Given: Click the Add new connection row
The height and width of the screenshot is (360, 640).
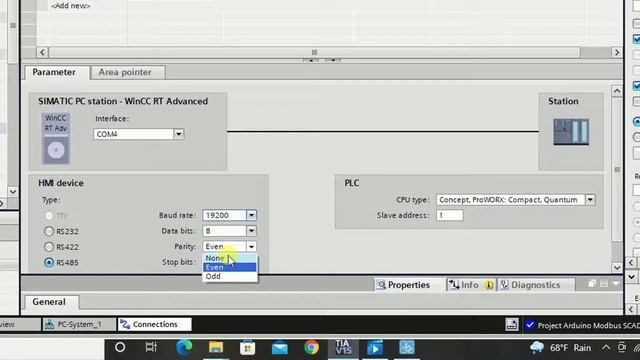Looking at the screenshot, I should (x=70, y=6).
